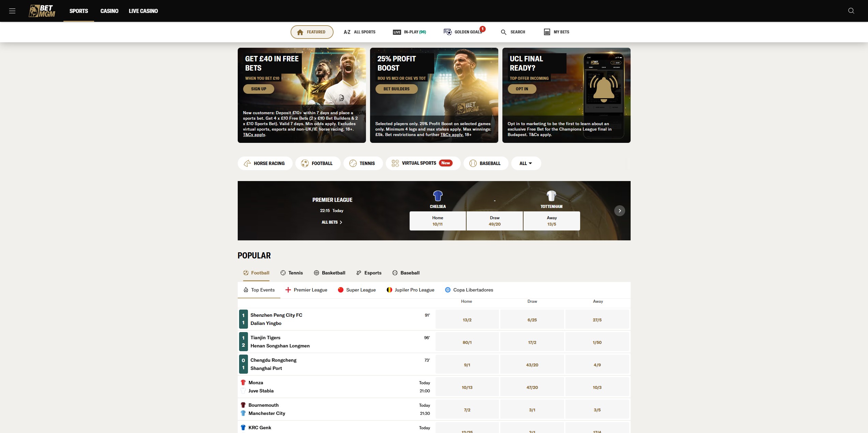Open the Casino top navigation tab
The image size is (868, 433).
109,11
